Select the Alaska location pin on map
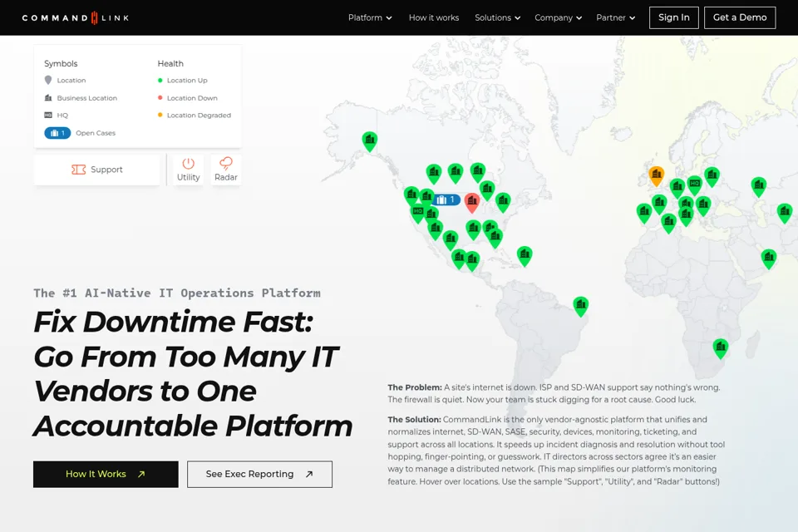The width and height of the screenshot is (798, 532). pos(370,141)
